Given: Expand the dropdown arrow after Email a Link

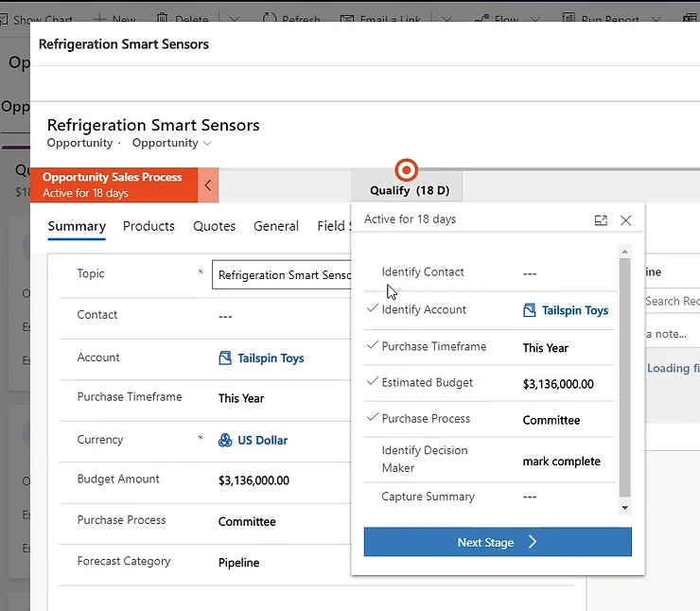Looking at the screenshot, I should click(446, 19).
